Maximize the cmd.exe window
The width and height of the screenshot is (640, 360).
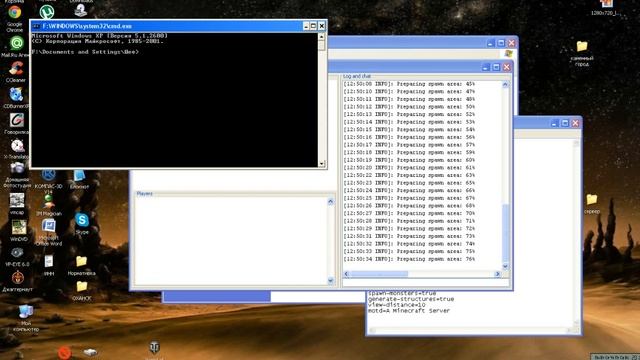tap(313, 26)
